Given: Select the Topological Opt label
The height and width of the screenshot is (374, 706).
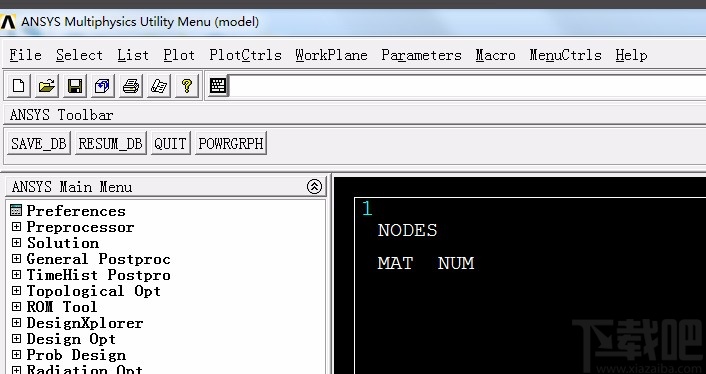Looking at the screenshot, I should [94, 291].
